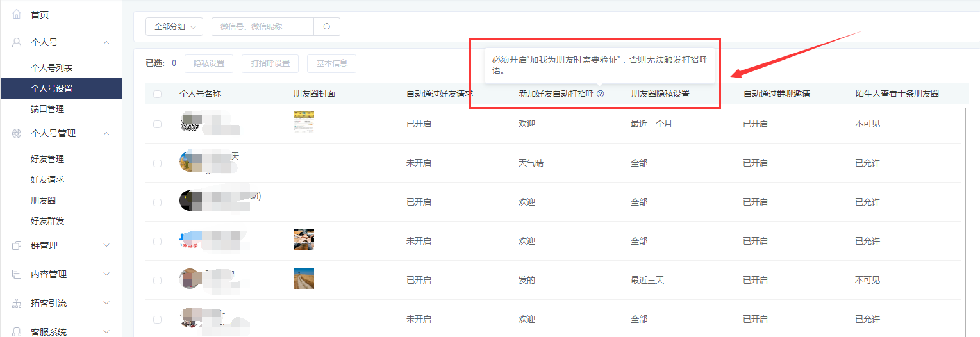This screenshot has width=980, height=337.
Task: Select 个人号设置 menu item
Action: (61, 88)
